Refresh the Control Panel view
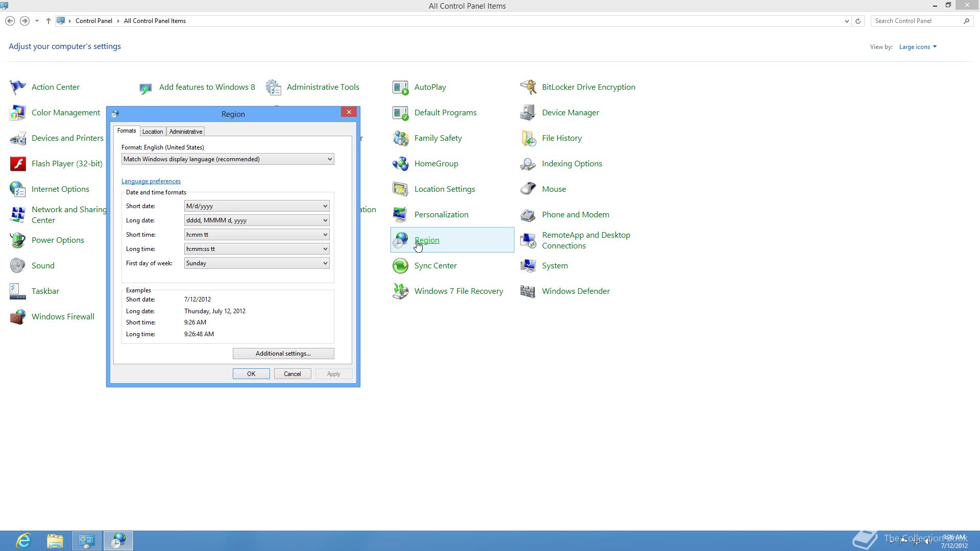 tap(858, 21)
